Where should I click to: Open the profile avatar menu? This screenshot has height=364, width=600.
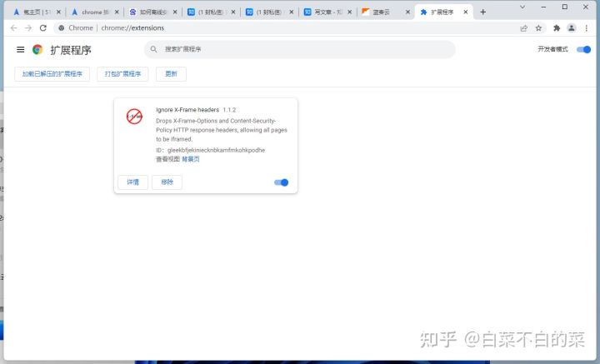pos(572,28)
